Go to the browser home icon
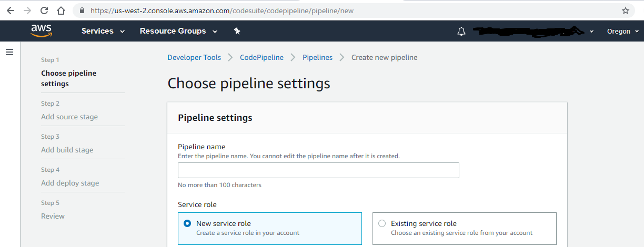644x247 pixels. (61, 11)
